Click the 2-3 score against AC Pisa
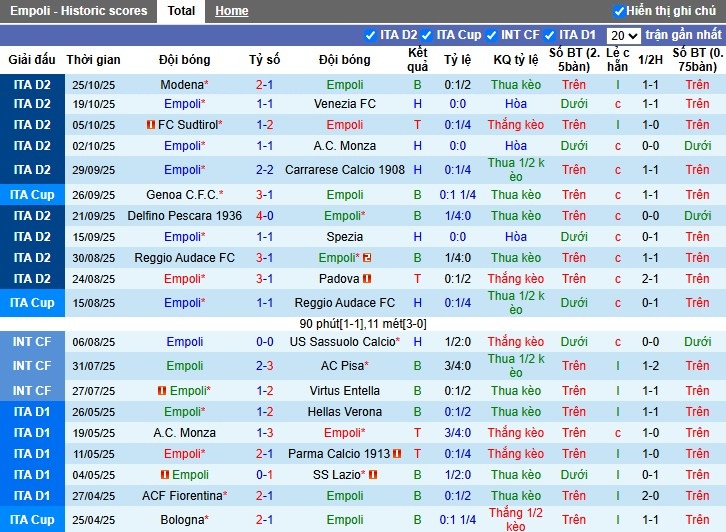This screenshot has height=532, width=726. [x=264, y=366]
